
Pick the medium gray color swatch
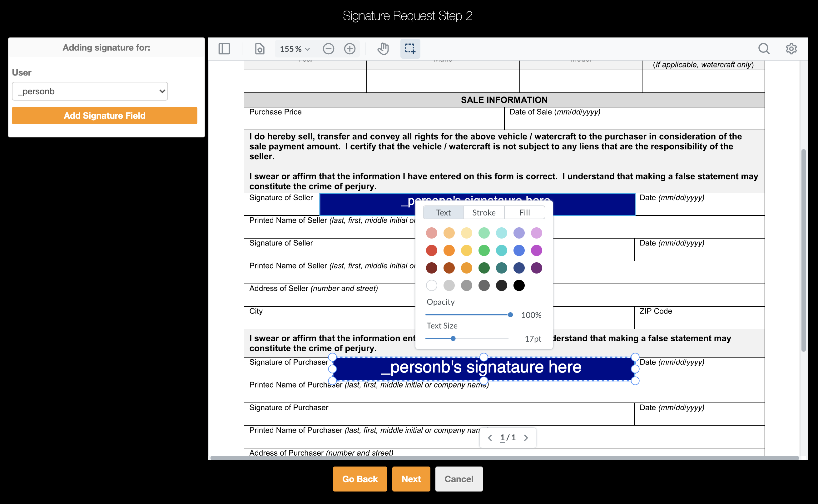(x=467, y=285)
